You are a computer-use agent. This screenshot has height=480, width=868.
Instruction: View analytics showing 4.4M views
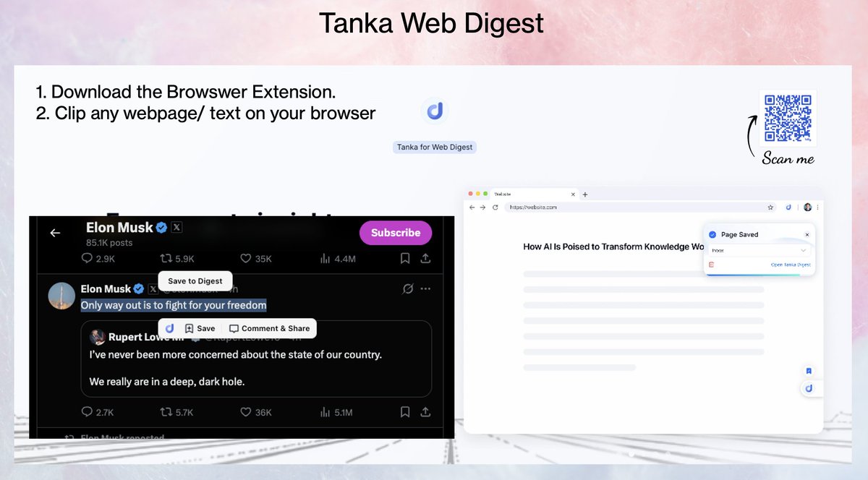[x=337, y=258]
